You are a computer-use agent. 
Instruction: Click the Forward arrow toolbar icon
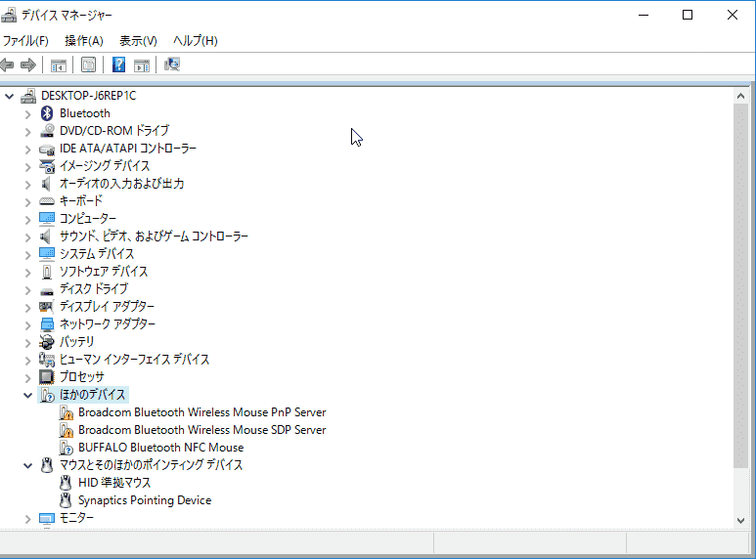pyautogui.click(x=28, y=64)
